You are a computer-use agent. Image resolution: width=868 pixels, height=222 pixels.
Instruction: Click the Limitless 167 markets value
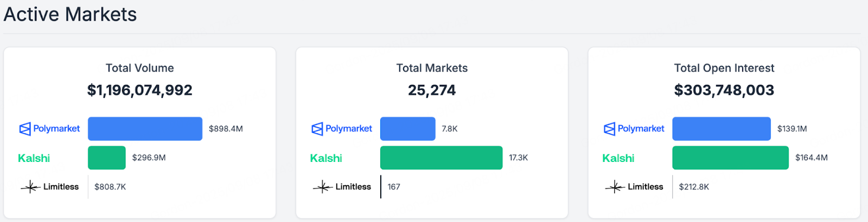pos(394,187)
